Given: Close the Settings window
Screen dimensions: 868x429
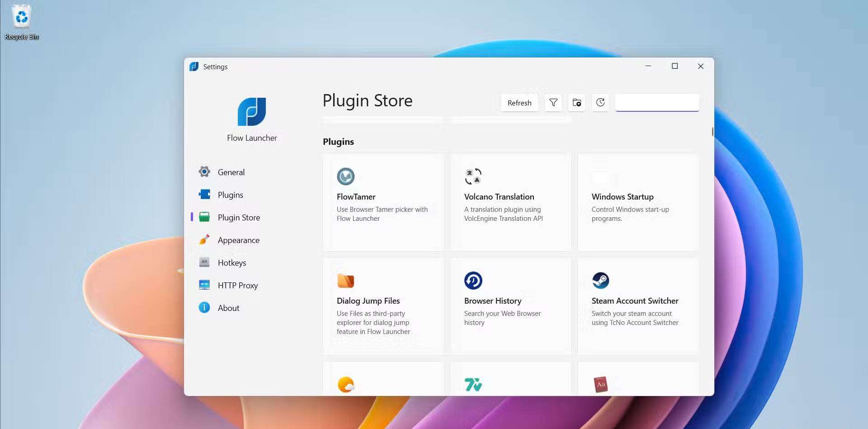Looking at the screenshot, I should pyautogui.click(x=701, y=66).
